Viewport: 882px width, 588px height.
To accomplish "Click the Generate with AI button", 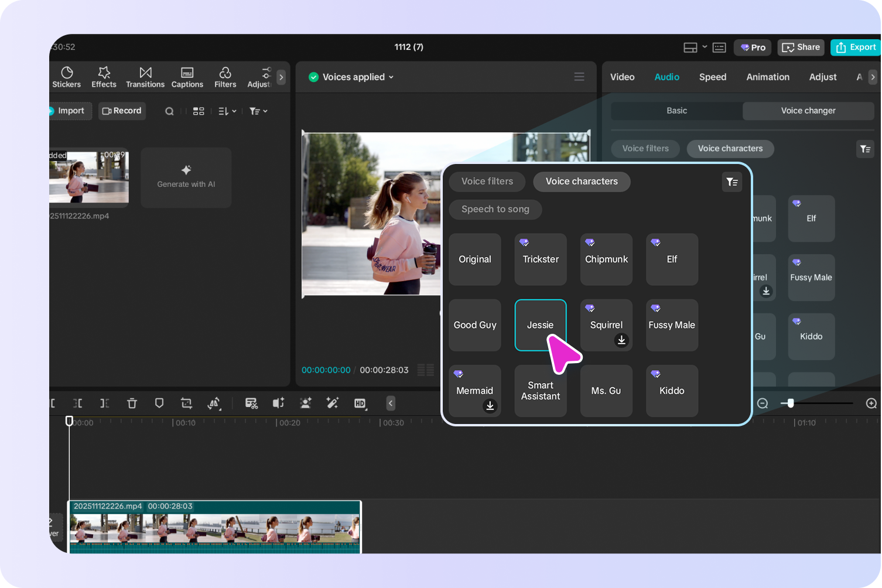I will (186, 177).
